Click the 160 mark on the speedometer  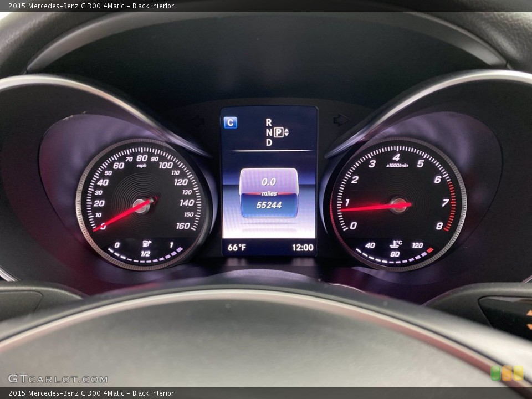pyautogui.click(x=183, y=226)
